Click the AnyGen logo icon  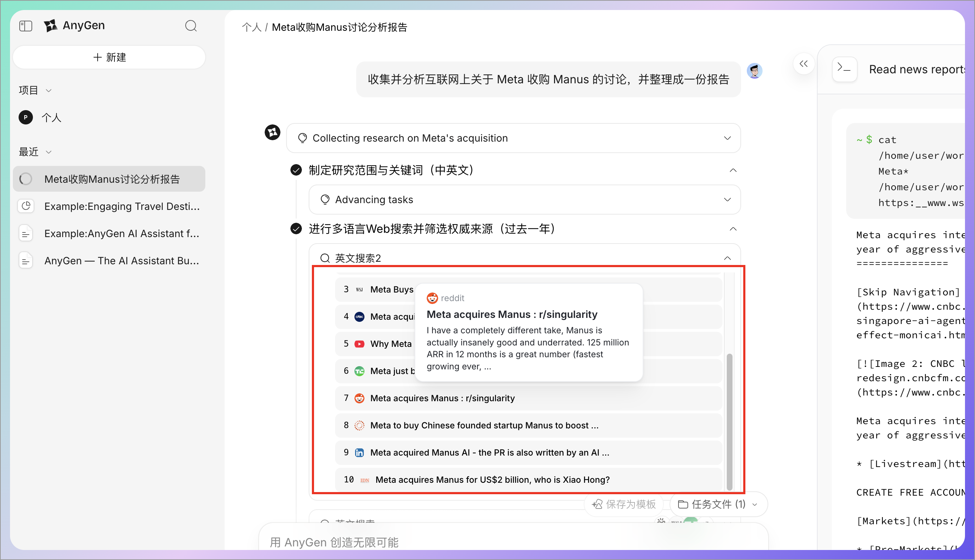[x=51, y=26]
